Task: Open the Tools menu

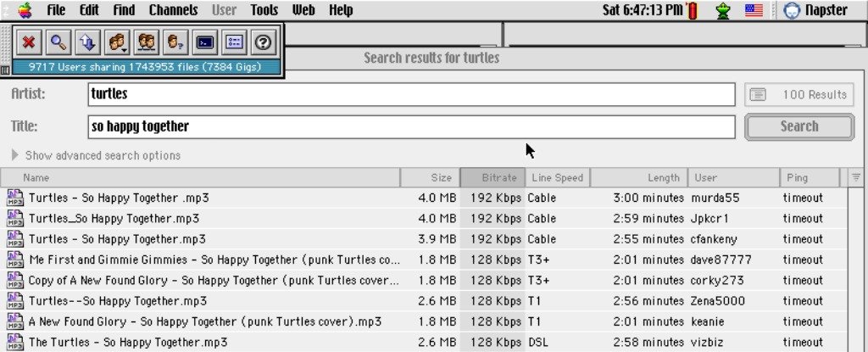Action: click(x=264, y=10)
